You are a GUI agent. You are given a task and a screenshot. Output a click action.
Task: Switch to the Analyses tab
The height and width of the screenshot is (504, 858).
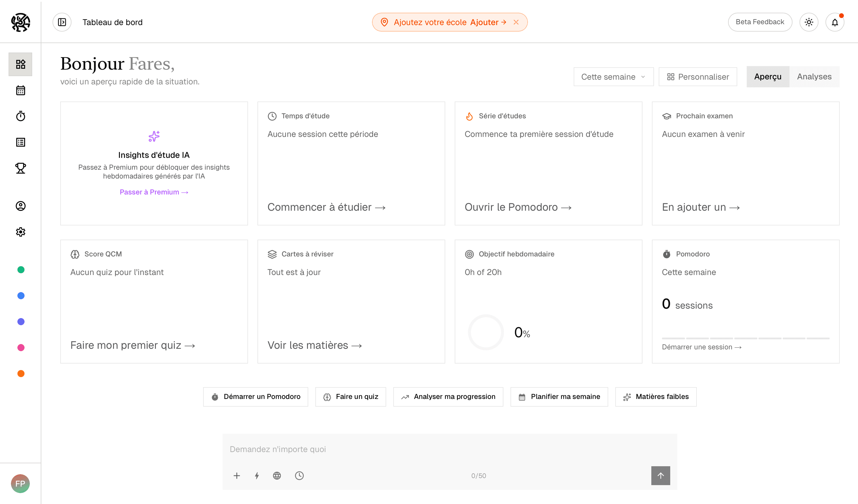[814, 76]
